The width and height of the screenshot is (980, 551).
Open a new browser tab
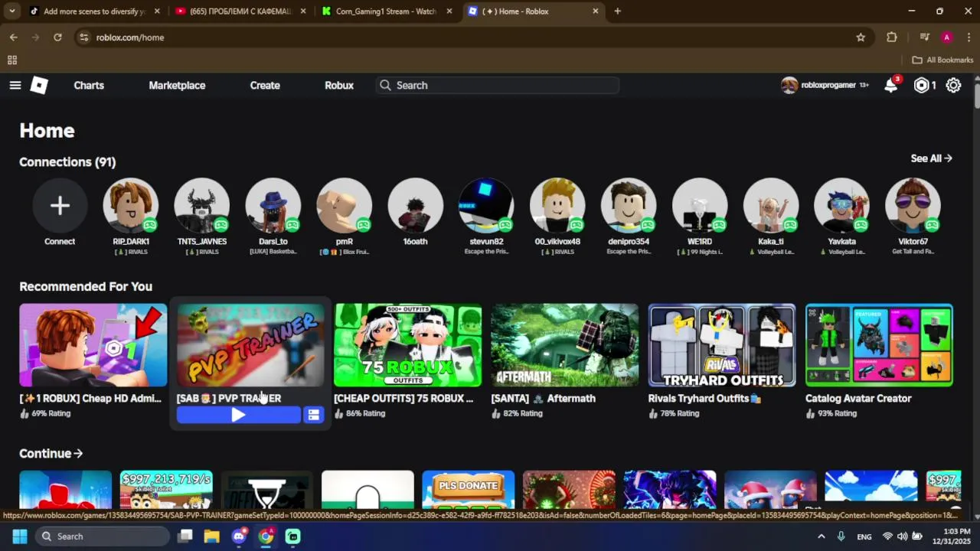617,11
